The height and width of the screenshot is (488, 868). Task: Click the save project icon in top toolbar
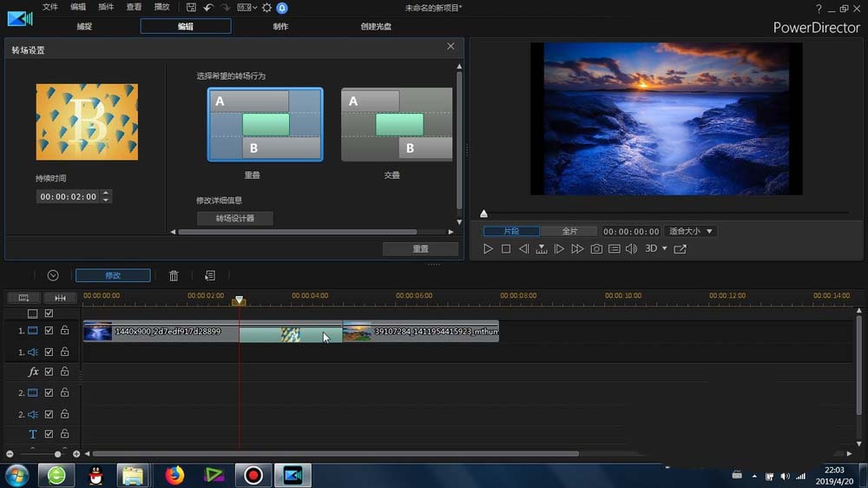click(x=191, y=8)
